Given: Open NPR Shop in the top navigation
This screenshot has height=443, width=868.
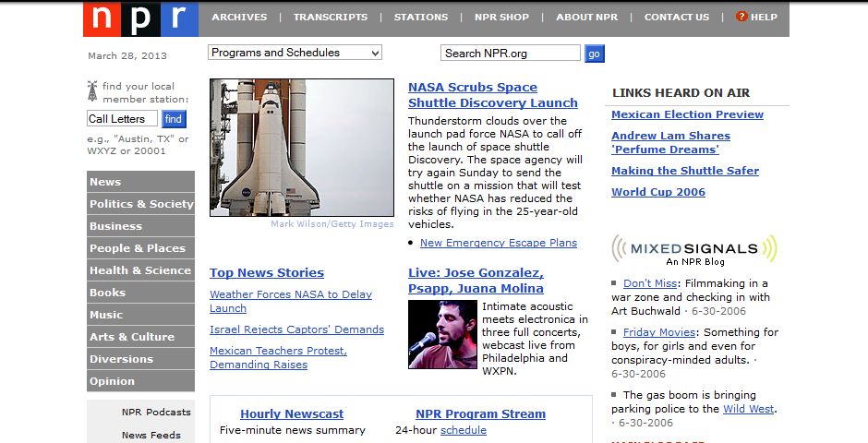Looking at the screenshot, I should (501, 18).
